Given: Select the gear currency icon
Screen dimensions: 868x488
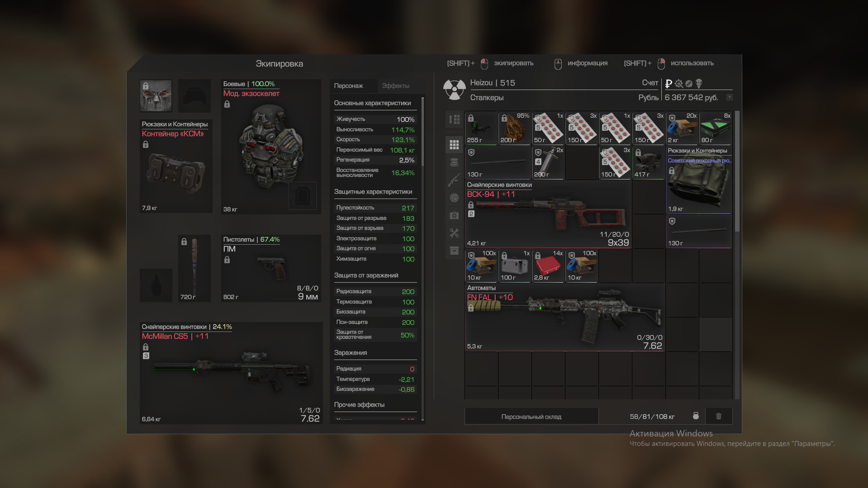Looking at the screenshot, I should [678, 84].
